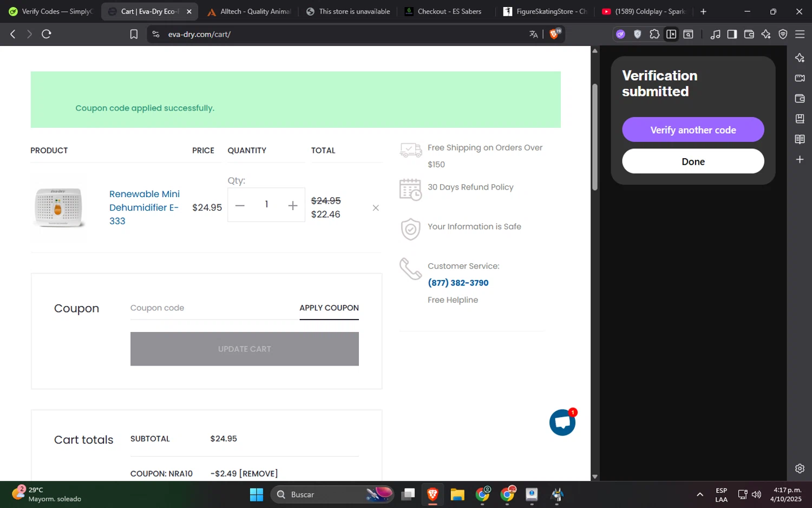The width and height of the screenshot is (812, 508).
Task: Open a new browser tab
Action: click(x=703, y=11)
